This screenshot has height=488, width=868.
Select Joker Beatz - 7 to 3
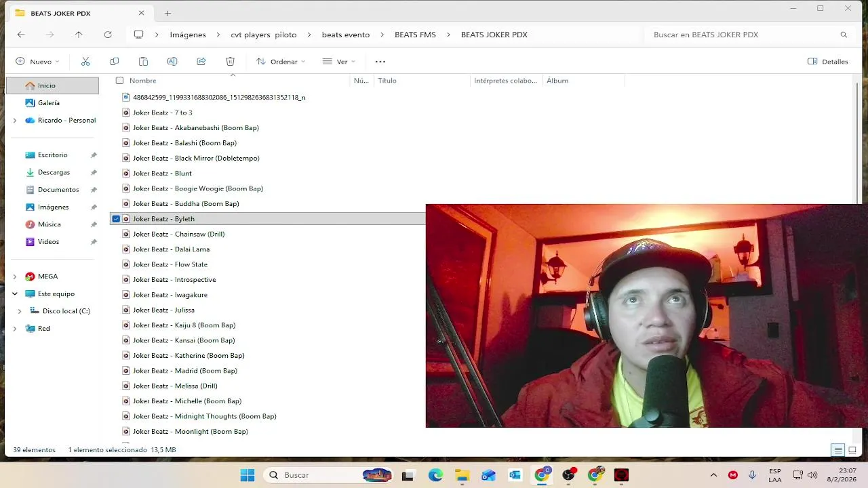coord(163,113)
